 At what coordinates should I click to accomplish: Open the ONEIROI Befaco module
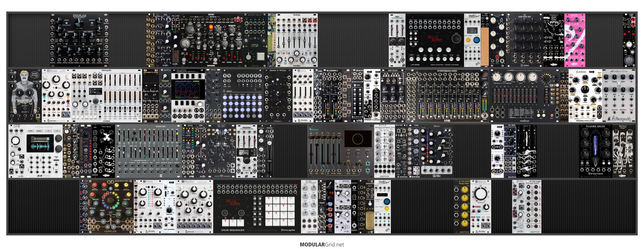(x=211, y=40)
